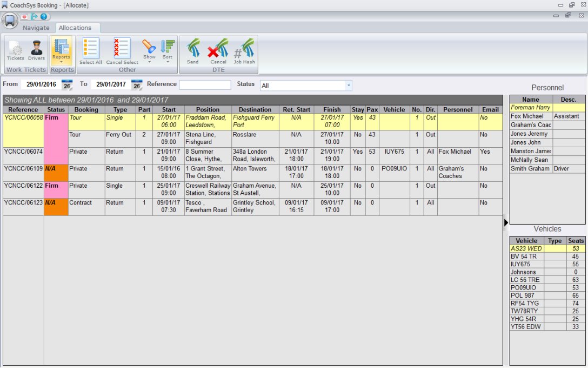Click the Cancel Select icon
Screen dimensions: 588x368
pyautogui.click(x=122, y=50)
